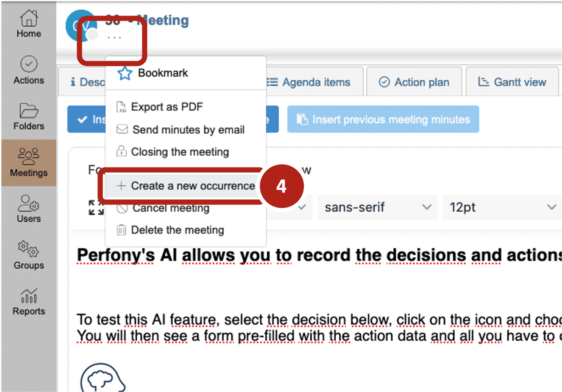The width and height of the screenshot is (562, 392).
Task: Select Send minutes by email
Action: point(188,130)
